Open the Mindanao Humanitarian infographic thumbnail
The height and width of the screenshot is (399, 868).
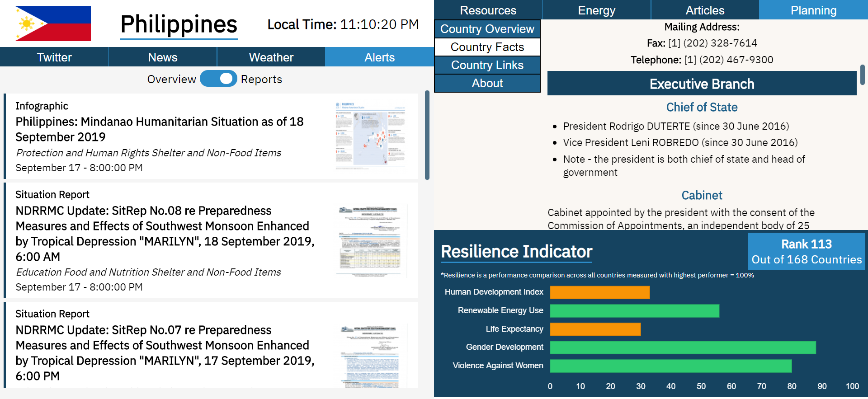[371, 136]
